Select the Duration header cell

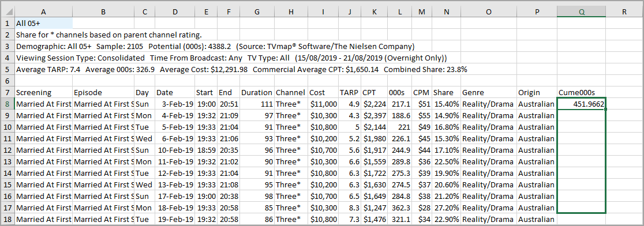tap(257, 92)
